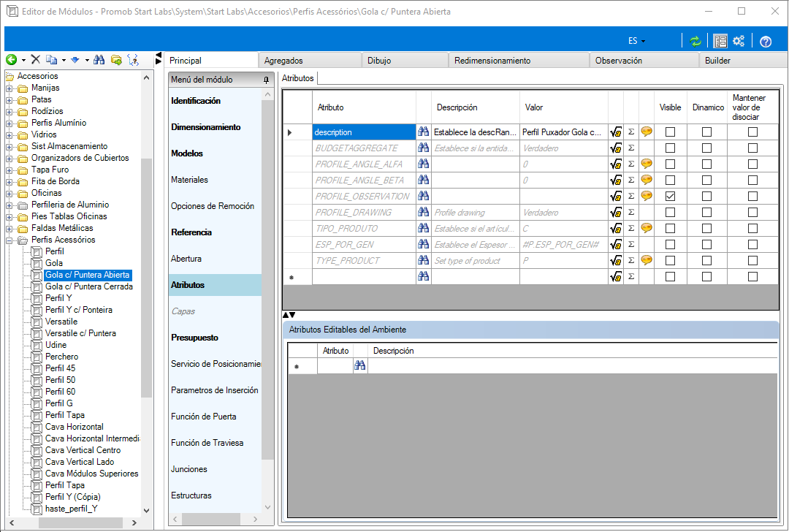Image resolution: width=789 pixels, height=532 pixels.
Task: Expand the Oficinas folder
Action: (9, 194)
